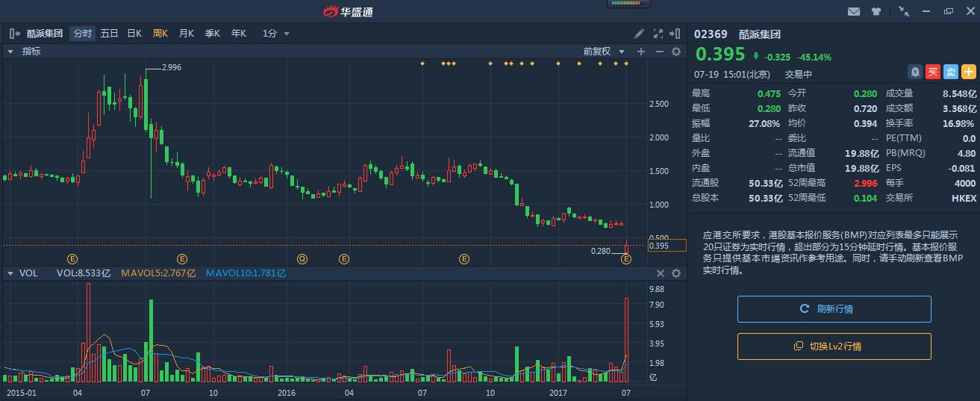Click 2017-07 red volume spike bar
Screen dimensions: 980x401
point(626,341)
